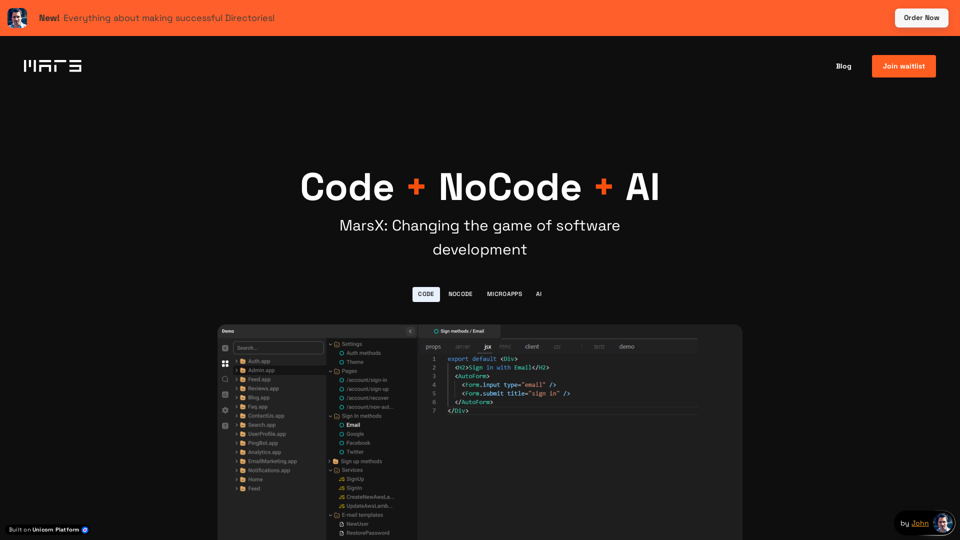The height and width of the screenshot is (540, 960).
Task: Click the chart icon in the IDE sidebar
Action: (225, 395)
